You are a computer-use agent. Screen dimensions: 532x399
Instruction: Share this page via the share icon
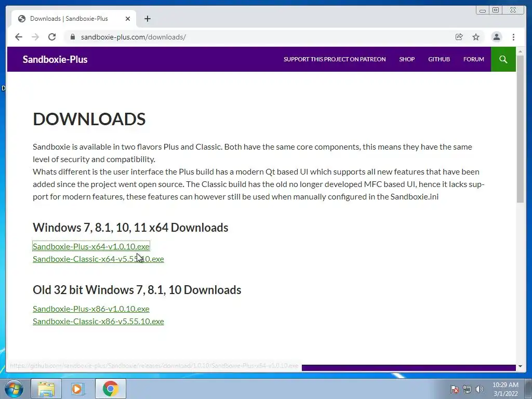459,37
